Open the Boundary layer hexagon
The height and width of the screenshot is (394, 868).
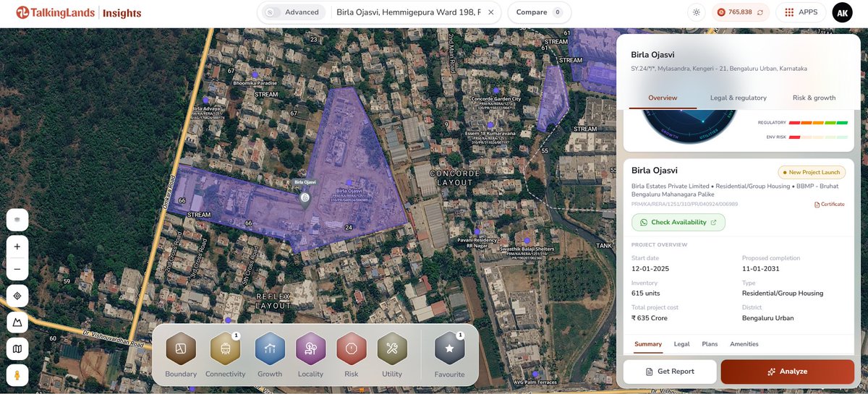(181, 349)
